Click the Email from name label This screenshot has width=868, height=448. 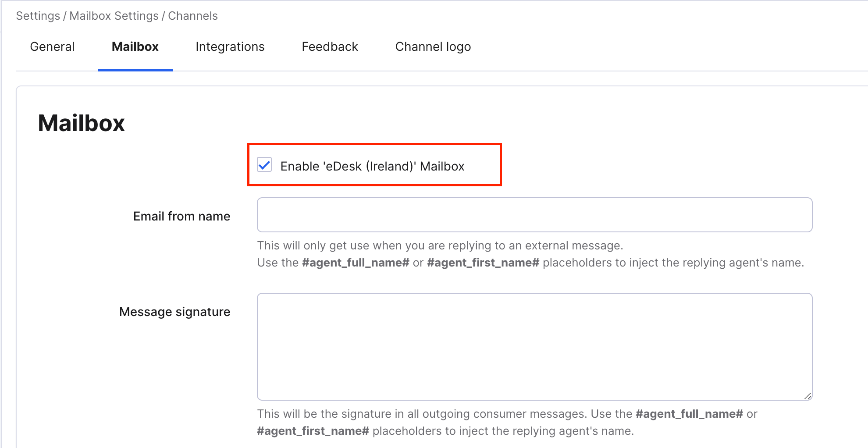(181, 216)
